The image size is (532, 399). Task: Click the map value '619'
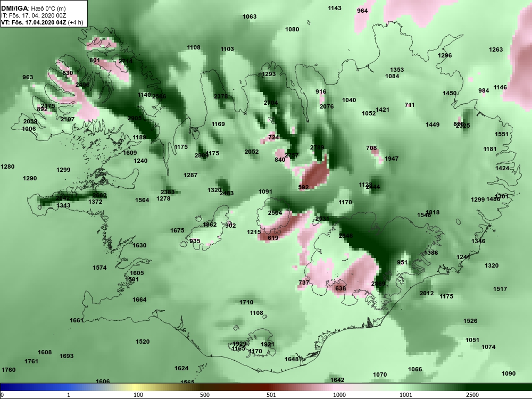(x=273, y=238)
